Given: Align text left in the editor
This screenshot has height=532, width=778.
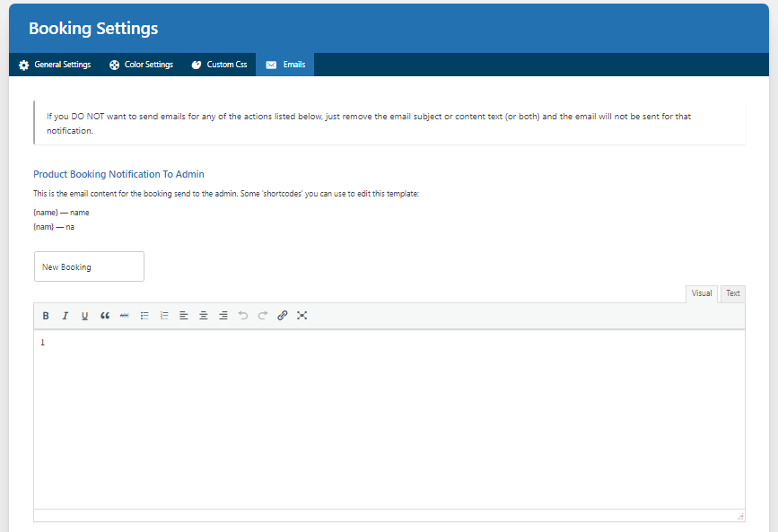Looking at the screenshot, I should [x=184, y=316].
